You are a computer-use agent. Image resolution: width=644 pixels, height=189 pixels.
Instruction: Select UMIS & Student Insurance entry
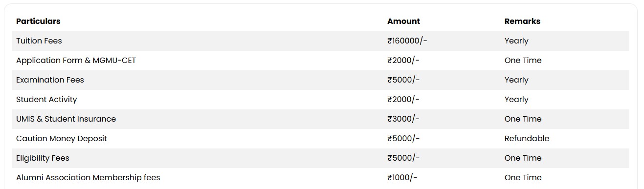(x=66, y=119)
